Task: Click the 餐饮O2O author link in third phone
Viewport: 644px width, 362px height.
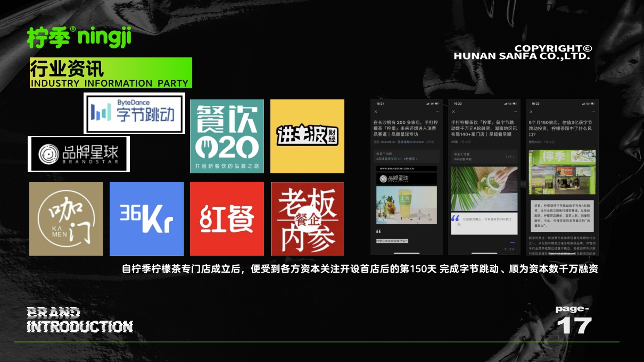Action: [536, 142]
